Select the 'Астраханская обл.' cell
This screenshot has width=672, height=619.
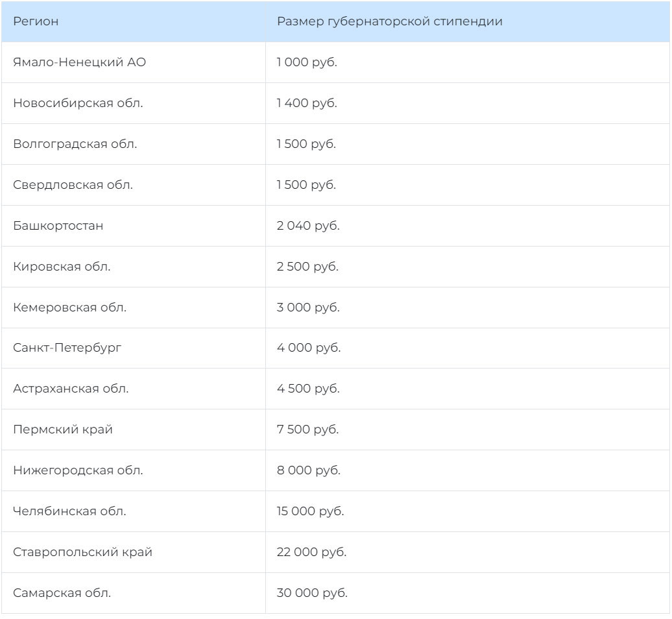tap(71, 389)
